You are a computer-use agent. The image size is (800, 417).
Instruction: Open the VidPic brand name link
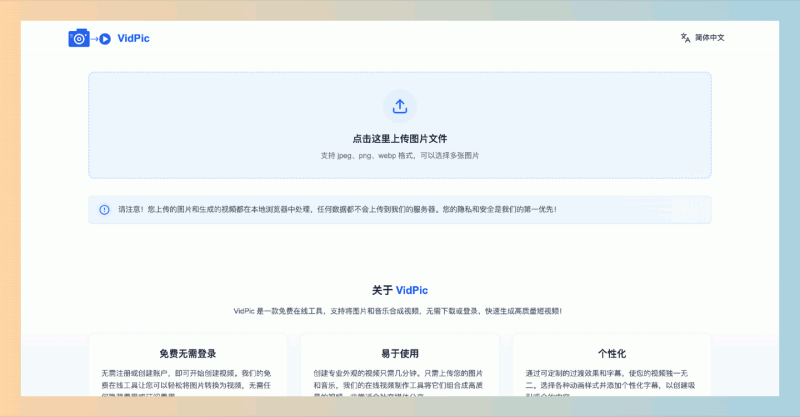coord(133,38)
